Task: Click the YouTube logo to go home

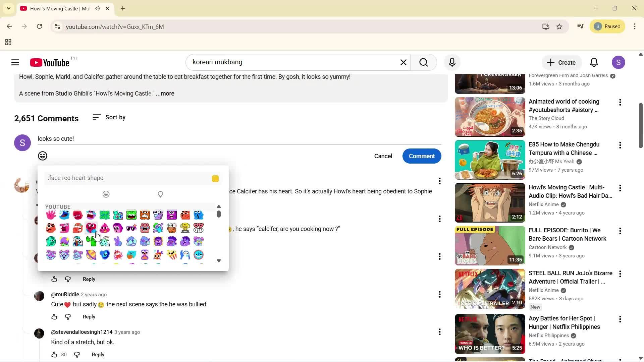Action: point(49,62)
